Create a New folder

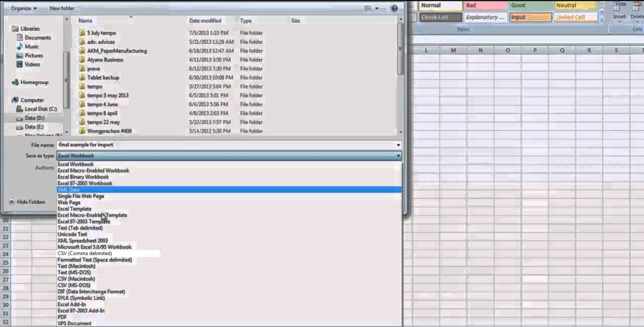point(62,9)
